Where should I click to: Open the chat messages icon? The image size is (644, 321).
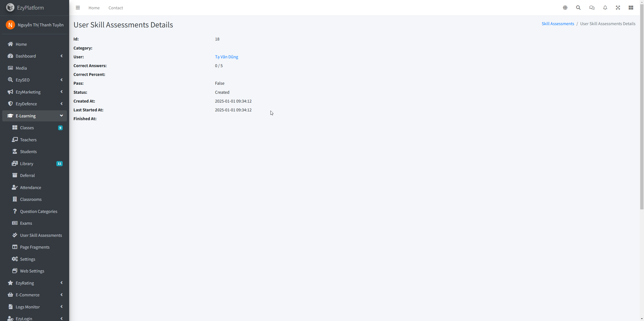(x=592, y=8)
